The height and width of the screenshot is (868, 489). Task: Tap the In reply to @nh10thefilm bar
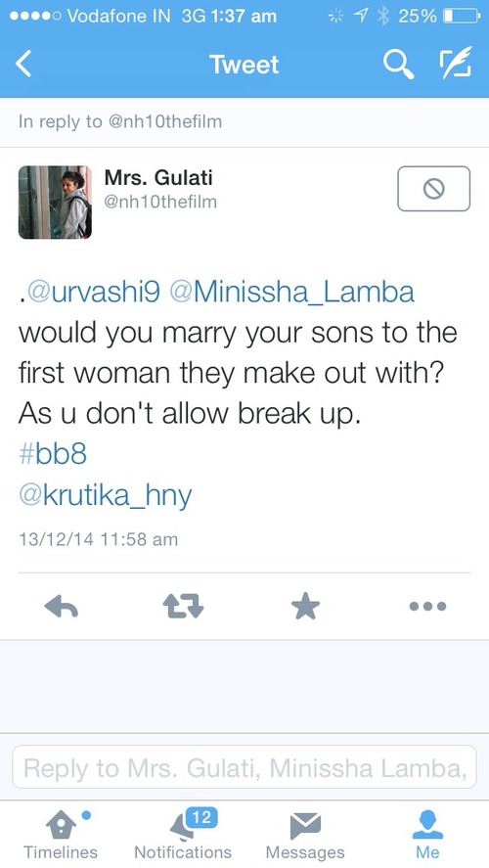[x=244, y=121]
